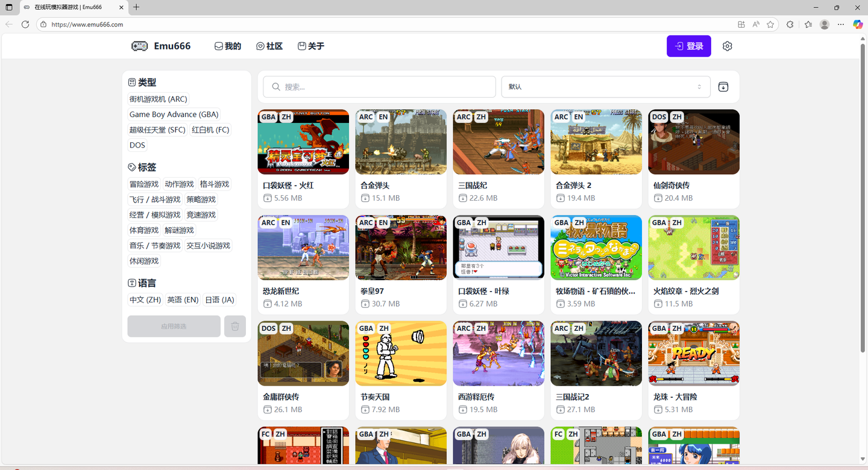Open the Edge settings and more menu

(x=841, y=25)
